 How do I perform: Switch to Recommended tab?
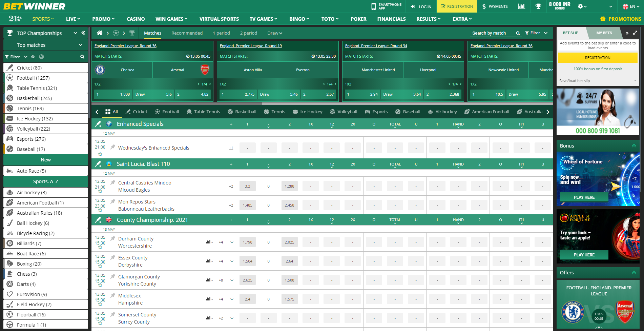coord(187,33)
